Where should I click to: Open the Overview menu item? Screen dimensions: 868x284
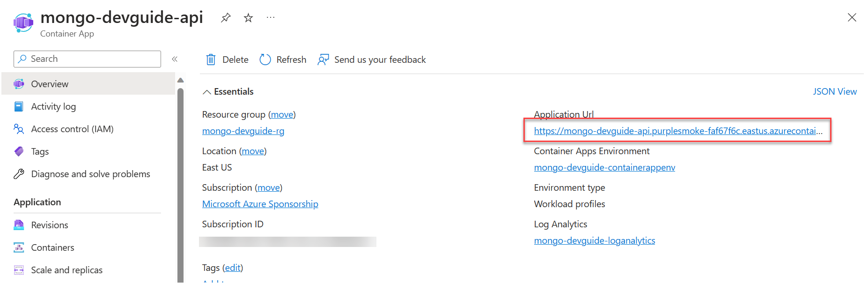pyautogui.click(x=88, y=84)
